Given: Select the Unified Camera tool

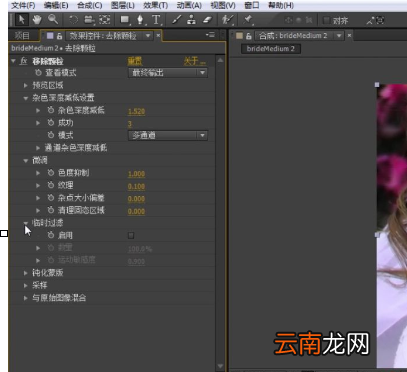Looking at the screenshot, I should 89,20.
